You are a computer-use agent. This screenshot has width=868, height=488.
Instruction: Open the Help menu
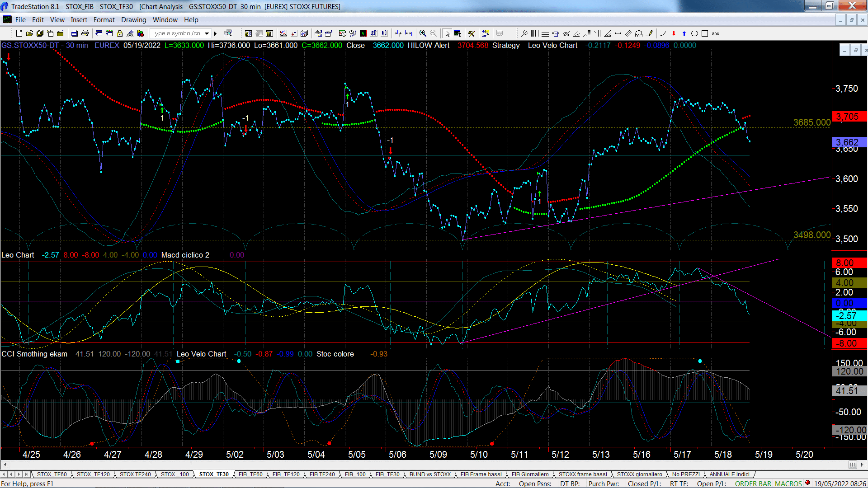click(x=191, y=20)
